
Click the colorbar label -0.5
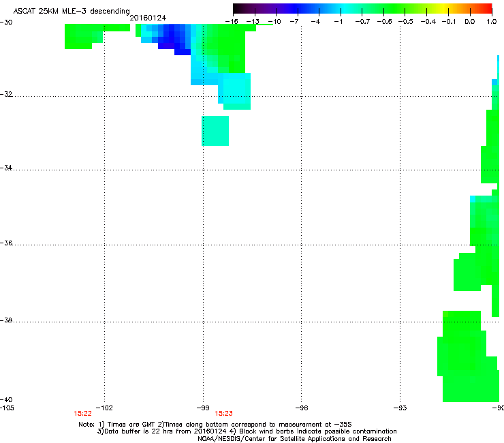(x=406, y=22)
